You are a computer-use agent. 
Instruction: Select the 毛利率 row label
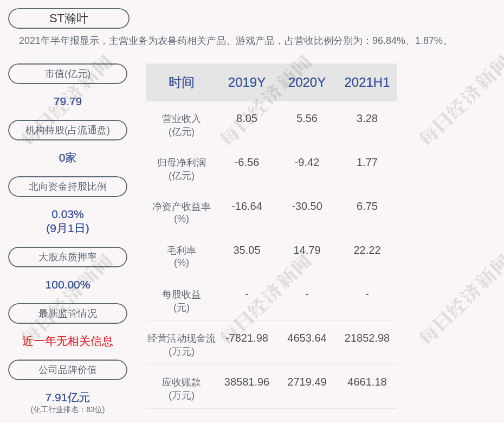182,257
